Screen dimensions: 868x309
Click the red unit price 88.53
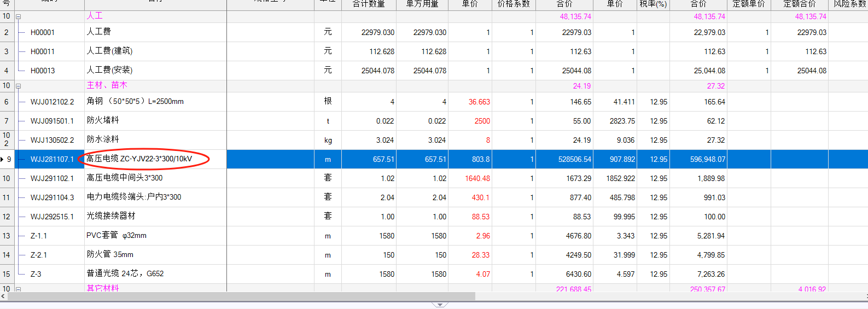(481, 217)
